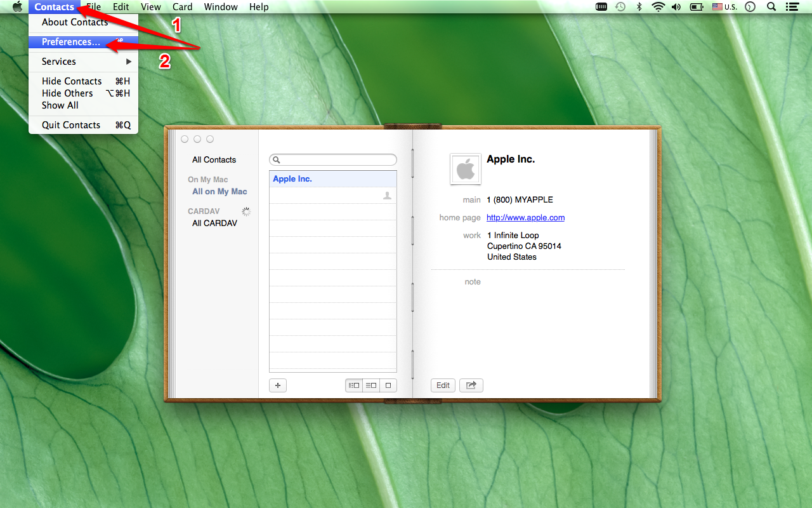Open the Edit menu

pos(121,7)
